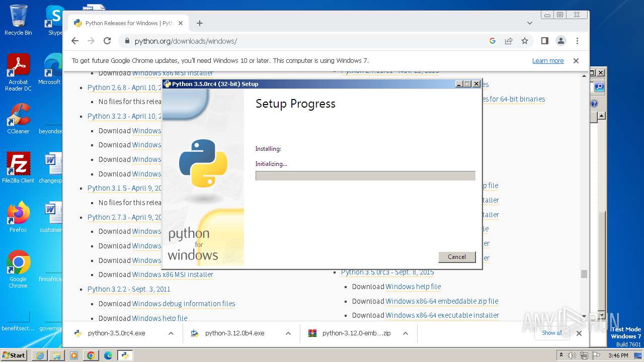Open the Start menu
Screen dimensions: 644x362
14,355
